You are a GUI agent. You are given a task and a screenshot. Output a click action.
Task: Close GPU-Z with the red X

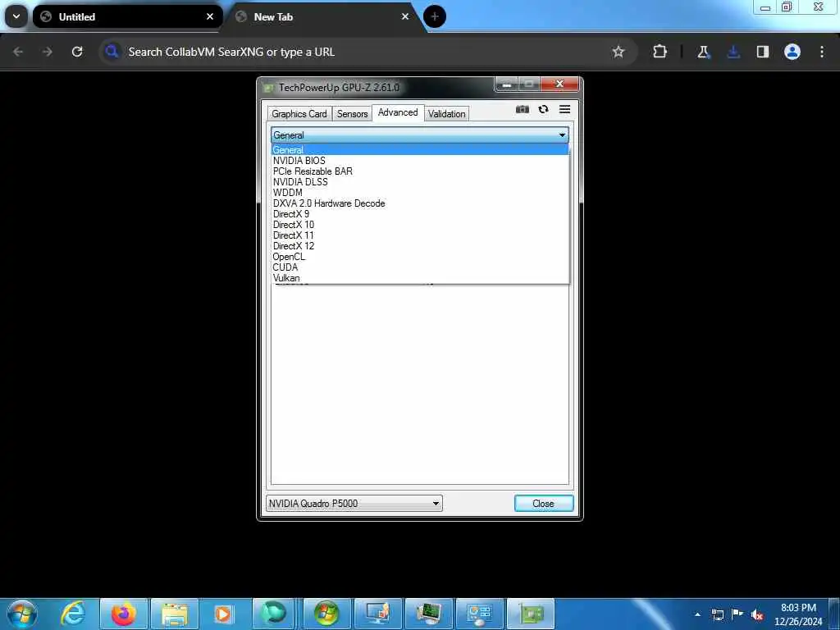pos(559,84)
